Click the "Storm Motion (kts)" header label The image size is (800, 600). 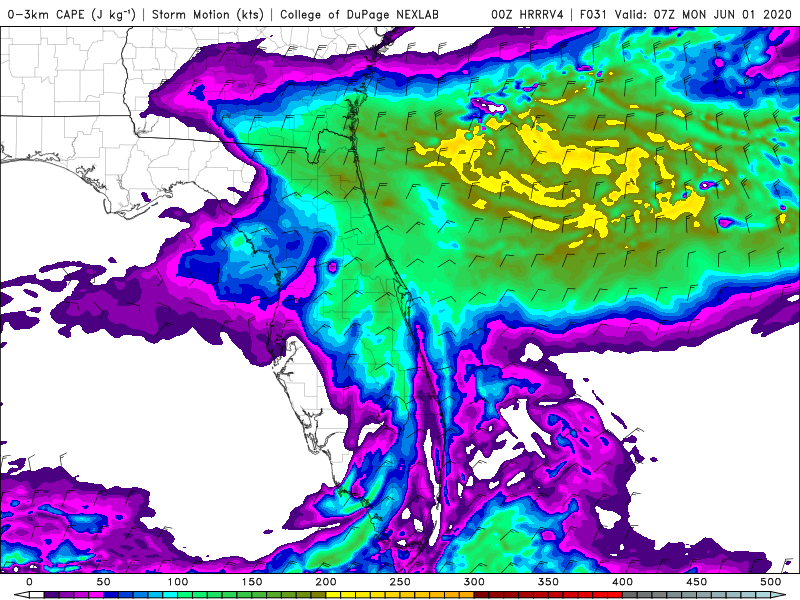click(208, 14)
